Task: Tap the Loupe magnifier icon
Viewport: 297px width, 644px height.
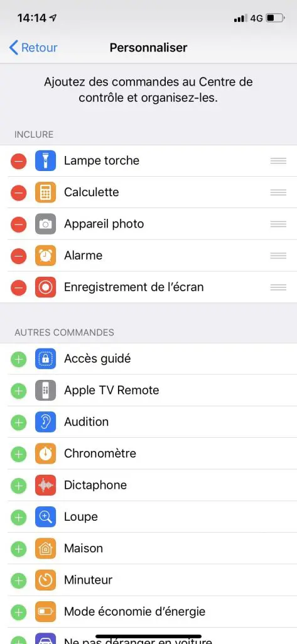Action: (45, 517)
